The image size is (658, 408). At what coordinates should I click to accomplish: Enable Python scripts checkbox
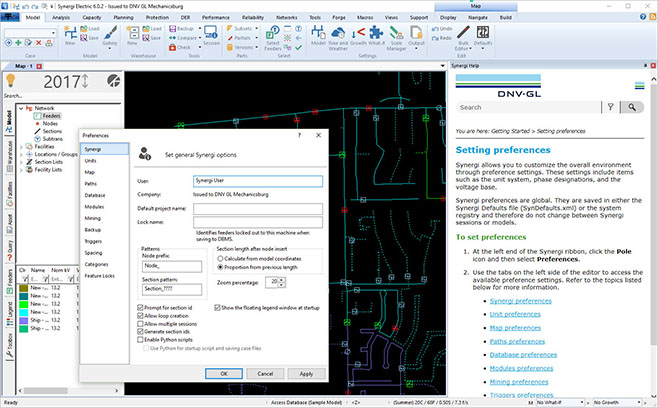[x=141, y=340]
